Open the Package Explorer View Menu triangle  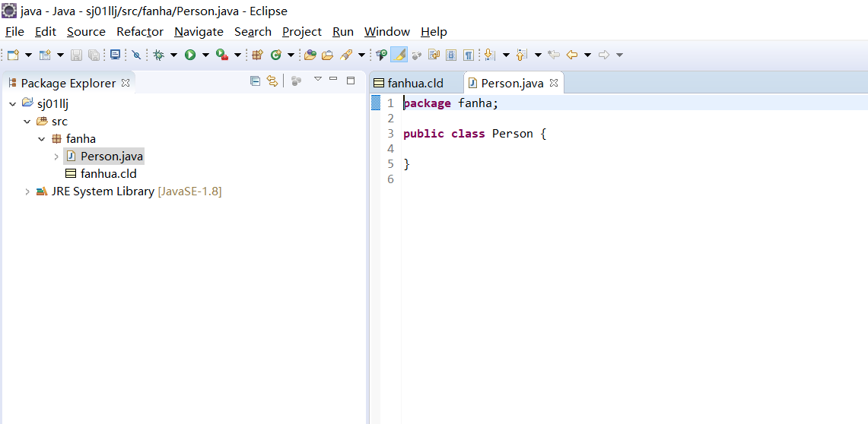pyautogui.click(x=318, y=79)
